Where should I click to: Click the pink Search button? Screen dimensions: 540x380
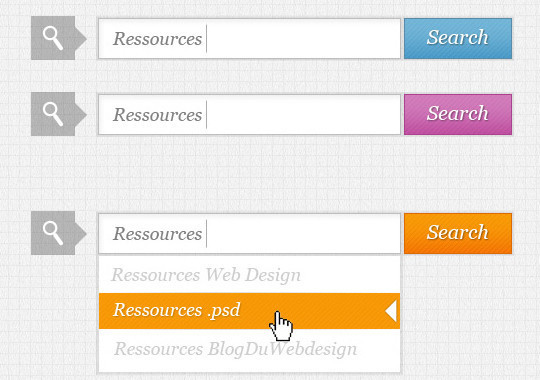coord(458,114)
